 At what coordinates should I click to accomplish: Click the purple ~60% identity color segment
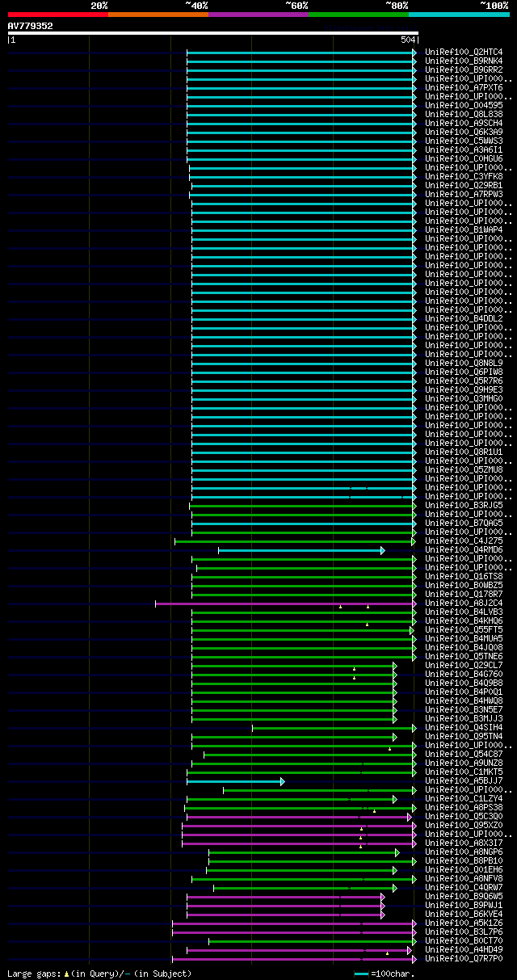tap(258, 14)
